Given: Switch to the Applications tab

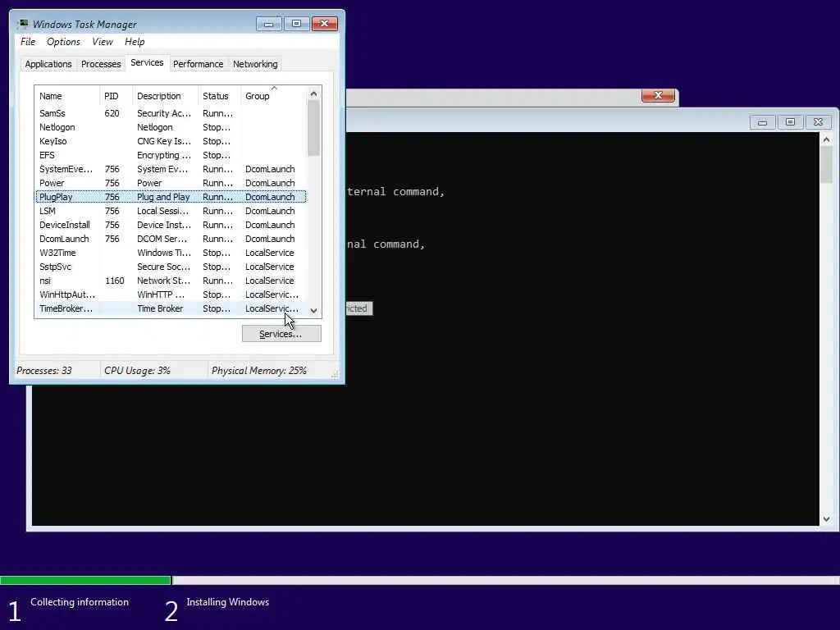Looking at the screenshot, I should click(48, 64).
